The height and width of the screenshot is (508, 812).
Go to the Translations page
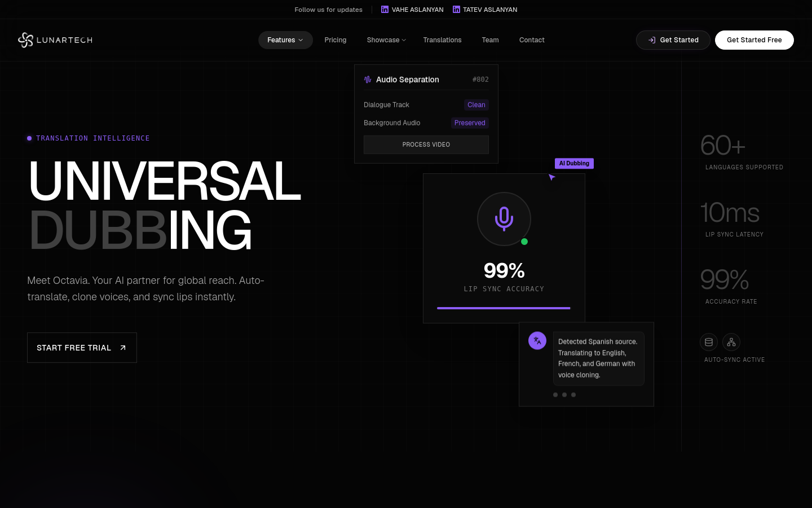coord(443,40)
